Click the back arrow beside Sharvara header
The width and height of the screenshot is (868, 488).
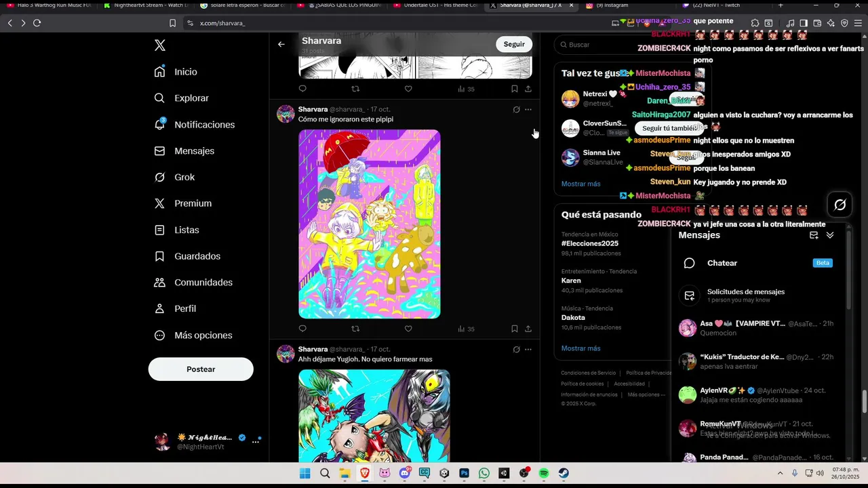281,44
